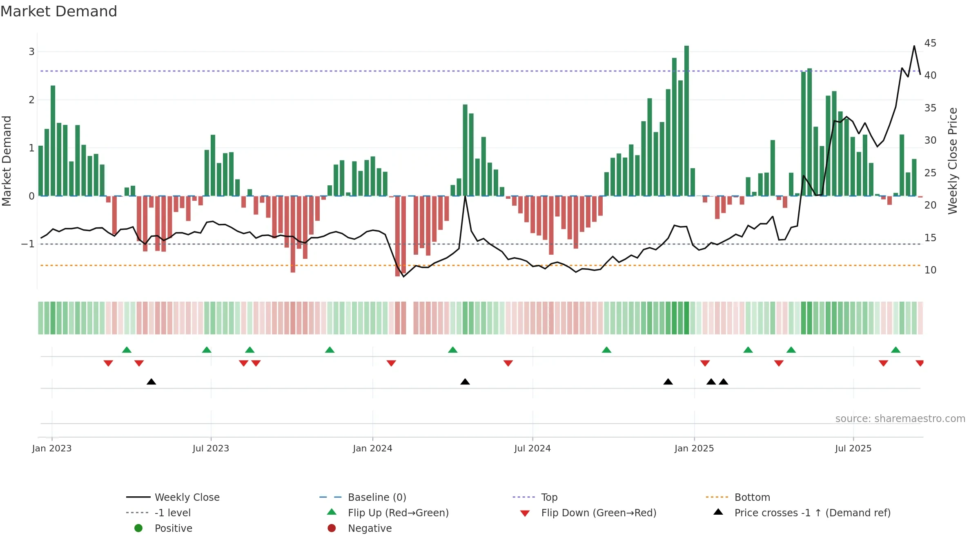Click the 45 price axis tick
The image size is (980, 551).
coord(930,43)
